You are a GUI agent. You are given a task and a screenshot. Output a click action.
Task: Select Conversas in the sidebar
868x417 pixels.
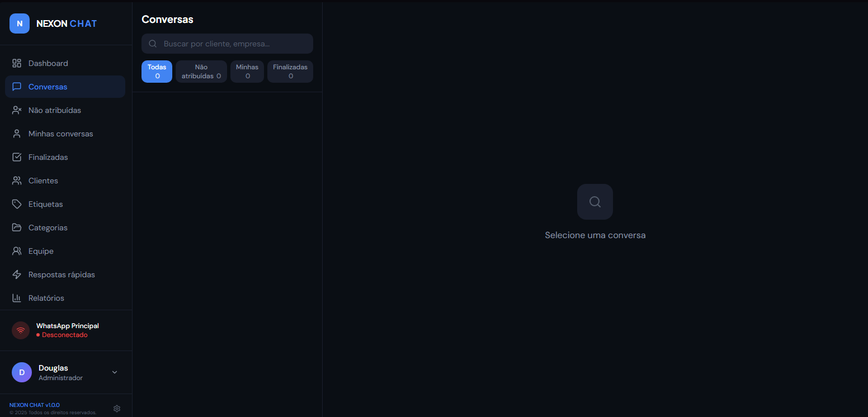(x=65, y=87)
